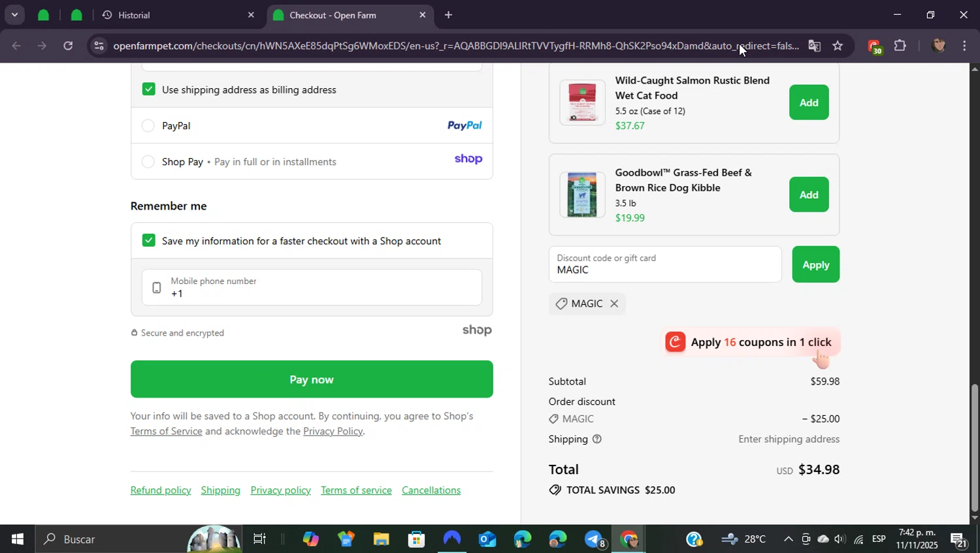Open the Terms of Service link
The height and width of the screenshot is (553, 980).
(166, 431)
